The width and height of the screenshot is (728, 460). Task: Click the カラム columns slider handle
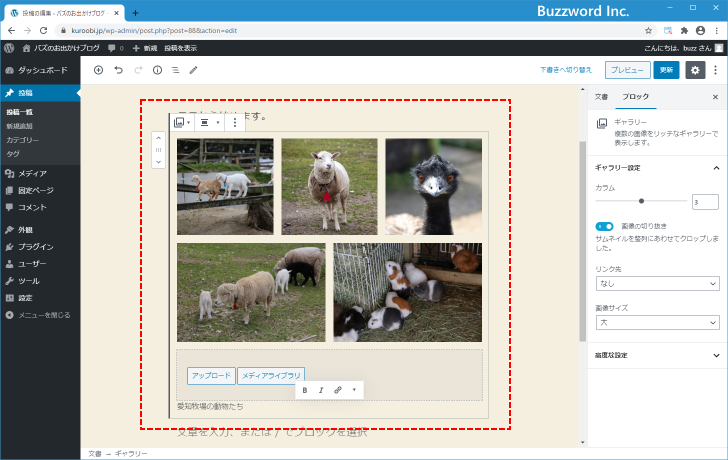pos(641,201)
